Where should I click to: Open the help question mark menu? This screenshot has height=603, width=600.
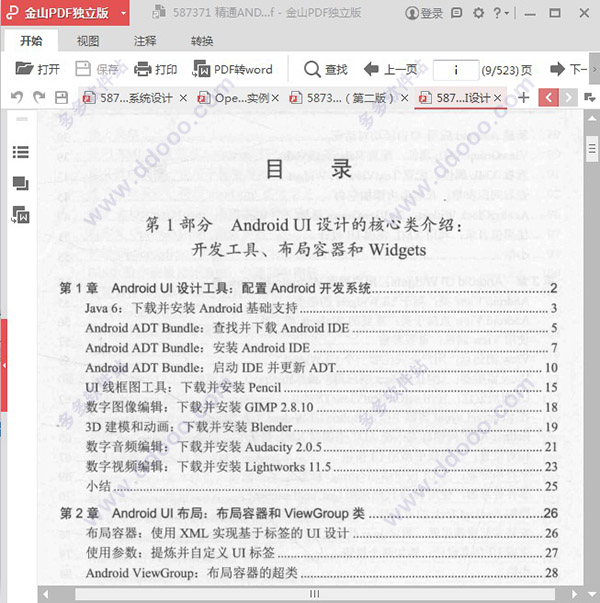coord(501,13)
